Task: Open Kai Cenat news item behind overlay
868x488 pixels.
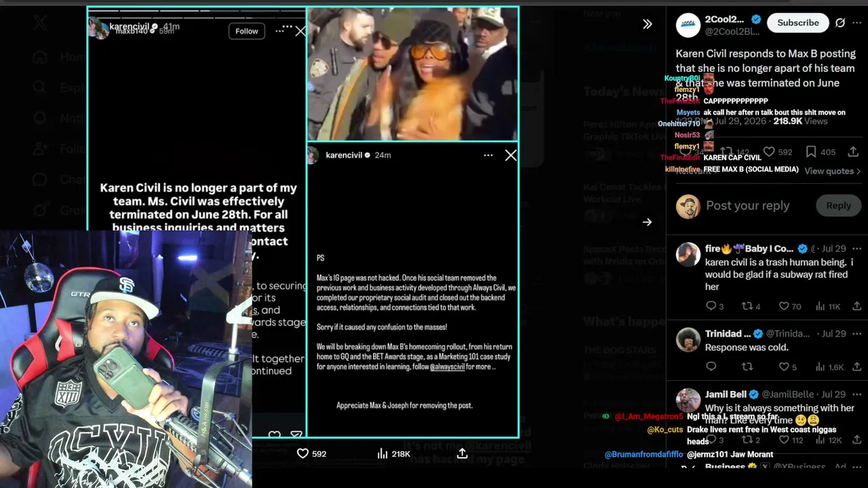Action: 624,193
